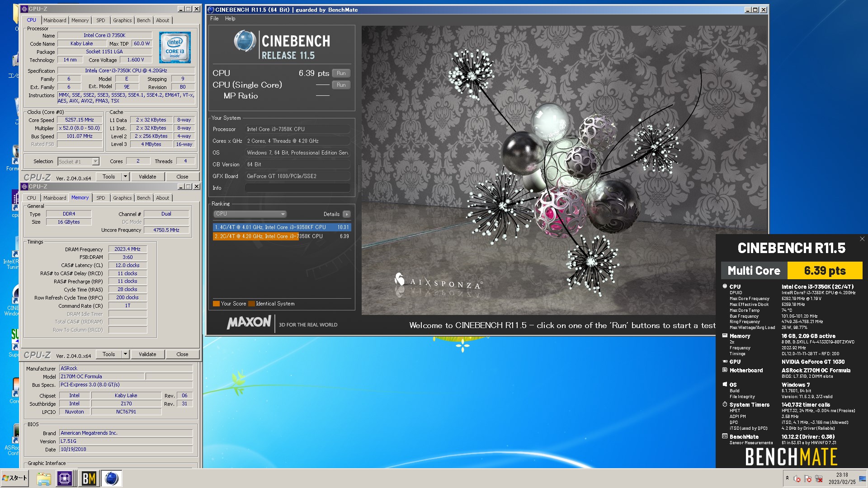Click the CPU chip icon in BenchMate panel
The image size is (868, 488).
(x=725, y=286)
